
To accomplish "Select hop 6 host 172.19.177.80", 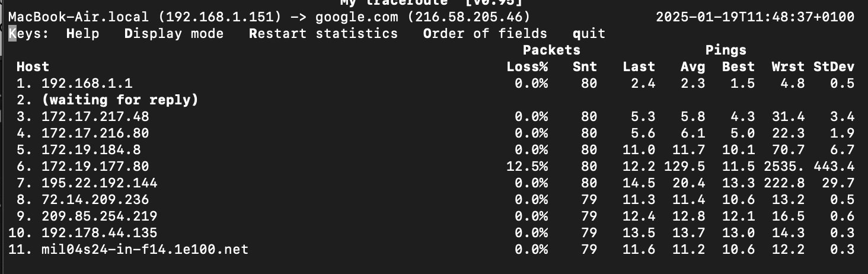I will coord(95,166).
